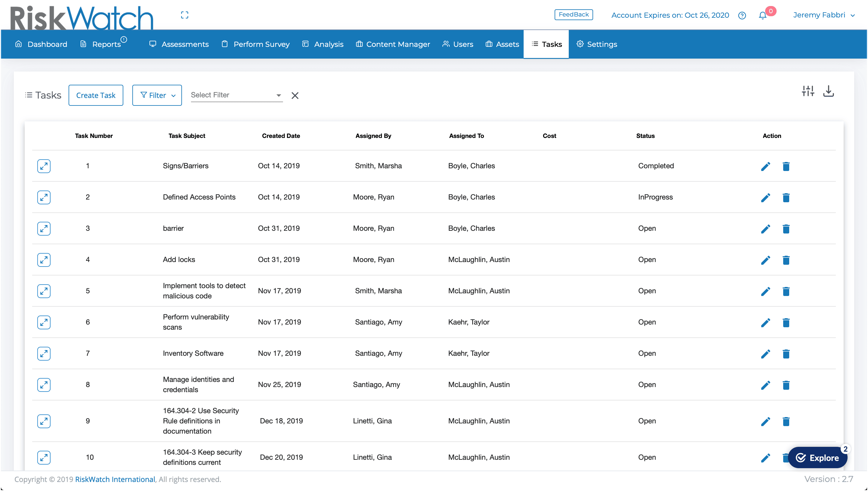Expand details for task 3 barrier
This screenshot has height=491, width=868.
point(44,229)
